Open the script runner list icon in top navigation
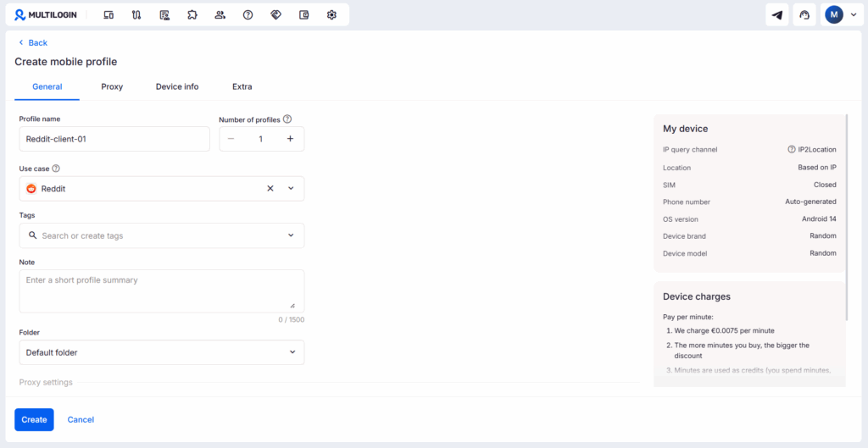This screenshot has width=868, height=448. (x=164, y=15)
